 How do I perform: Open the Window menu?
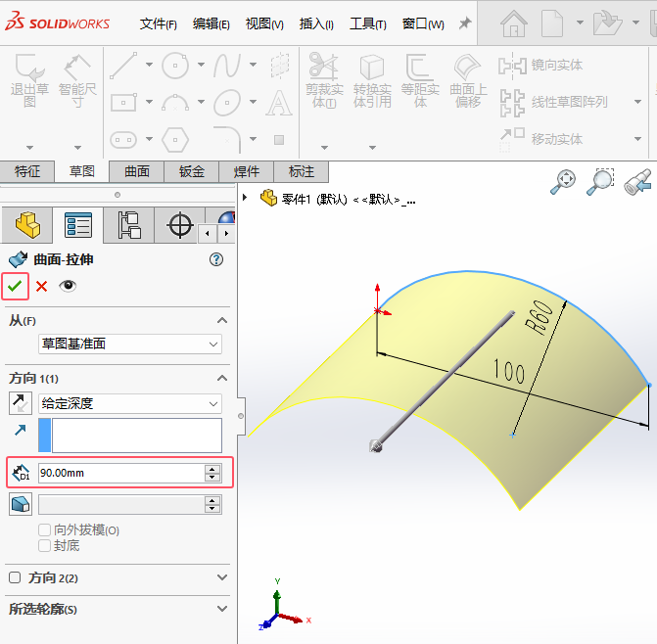pos(423,23)
